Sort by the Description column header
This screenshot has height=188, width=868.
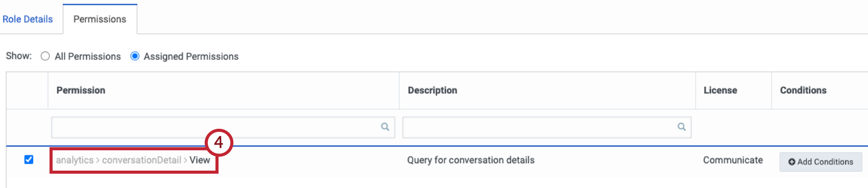pos(432,90)
